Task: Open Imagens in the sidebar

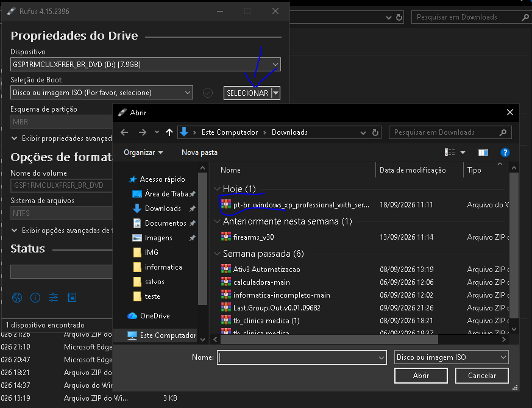Action: (152, 238)
